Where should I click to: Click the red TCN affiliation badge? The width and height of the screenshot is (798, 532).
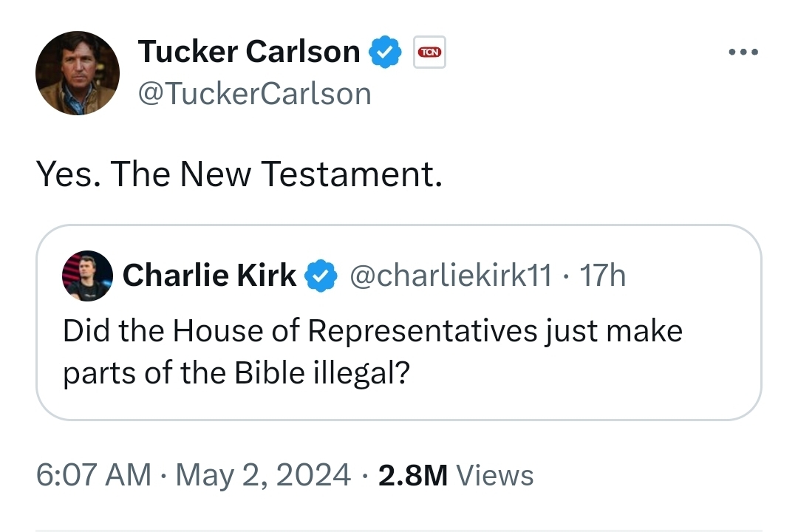tap(429, 52)
